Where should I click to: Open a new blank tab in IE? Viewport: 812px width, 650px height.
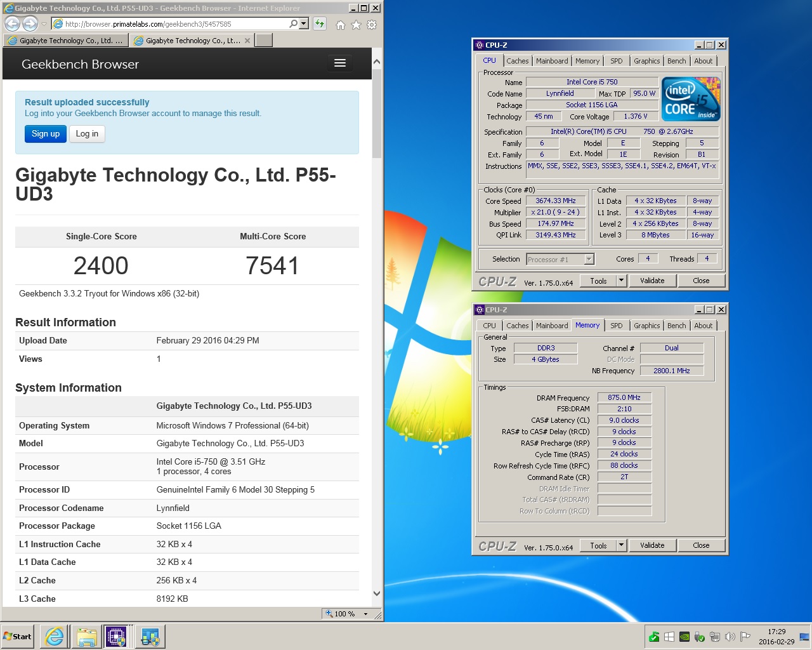tap(264, 40)
